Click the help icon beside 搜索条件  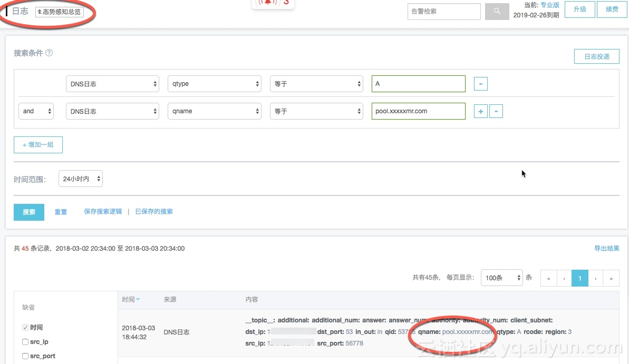(49, 53)
